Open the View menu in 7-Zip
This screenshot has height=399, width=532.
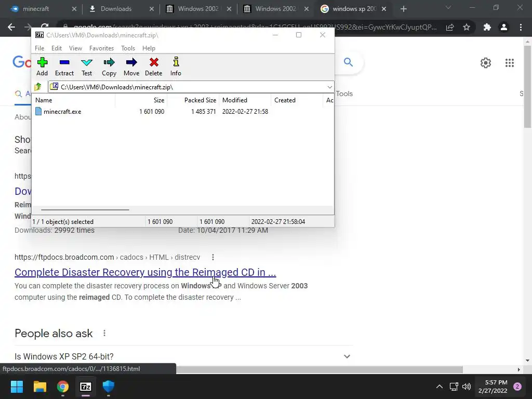[75, 48]
